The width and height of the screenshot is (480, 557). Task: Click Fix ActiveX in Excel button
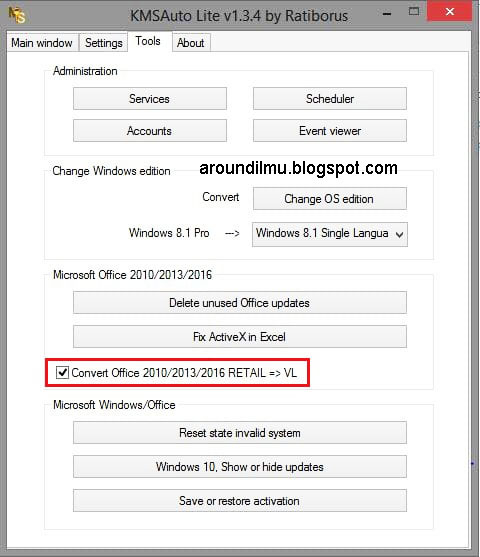pyautogui.click(x=240, y=336)
